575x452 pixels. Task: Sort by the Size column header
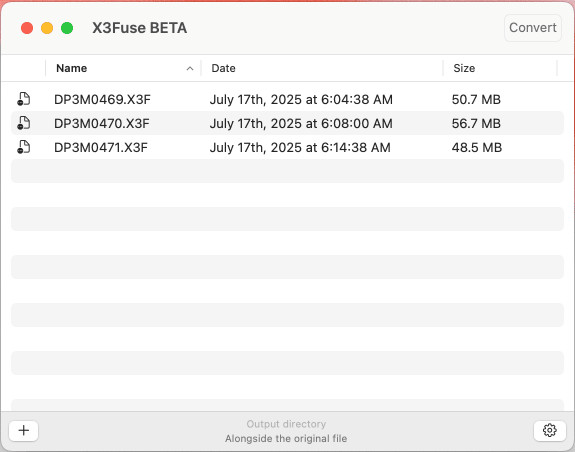pos(464,68)
